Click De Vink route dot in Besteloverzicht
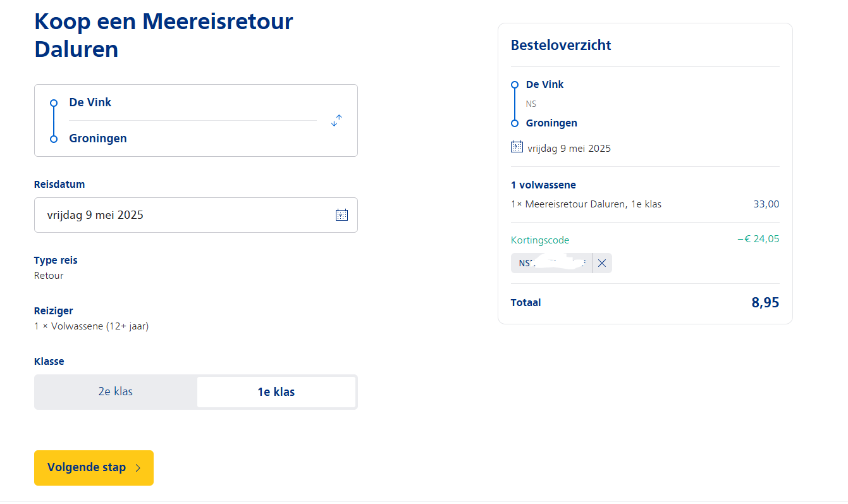 (x=515, y=85)
